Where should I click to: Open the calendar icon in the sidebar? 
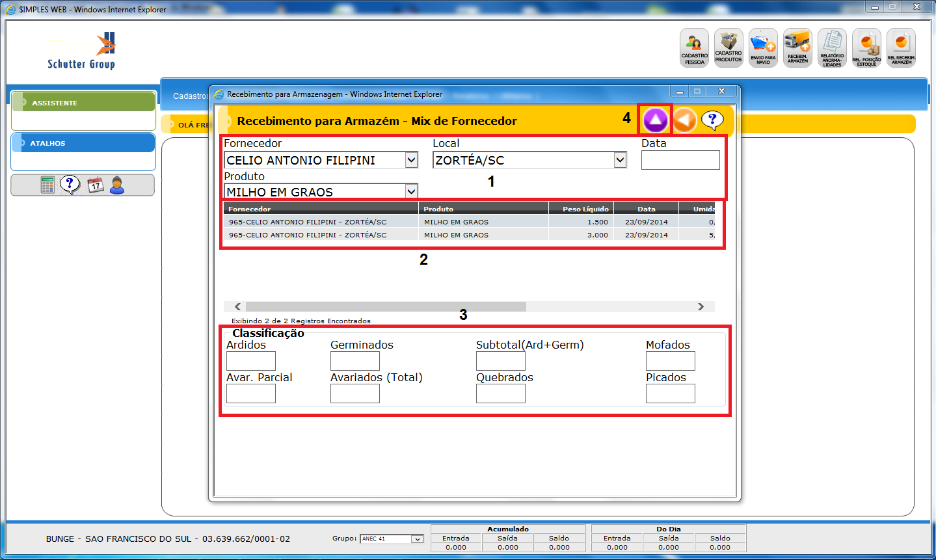(95, 185)
